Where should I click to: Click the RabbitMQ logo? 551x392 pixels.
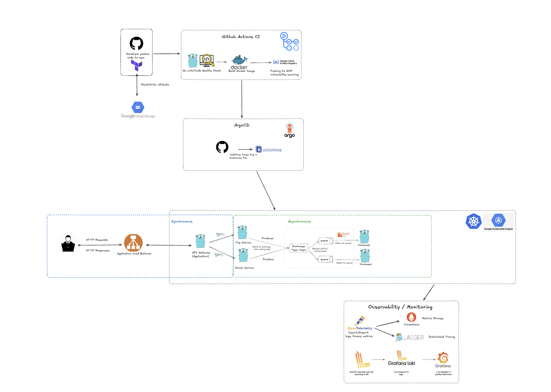(x=344, y=235)
